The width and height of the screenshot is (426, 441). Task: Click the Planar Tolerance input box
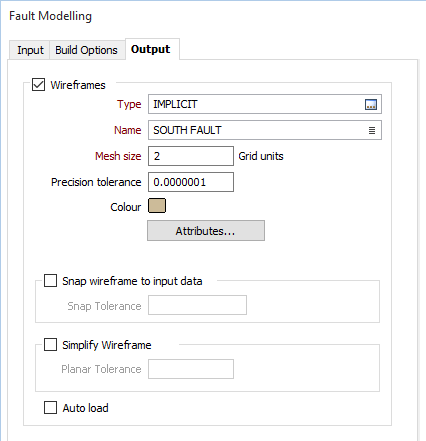[191, 369]
